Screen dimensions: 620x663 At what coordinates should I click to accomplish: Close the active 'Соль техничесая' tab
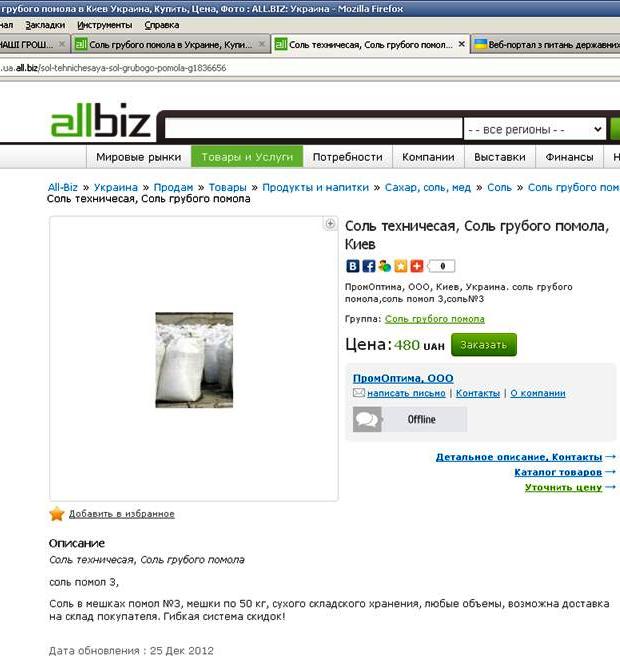tap(461, 44)
